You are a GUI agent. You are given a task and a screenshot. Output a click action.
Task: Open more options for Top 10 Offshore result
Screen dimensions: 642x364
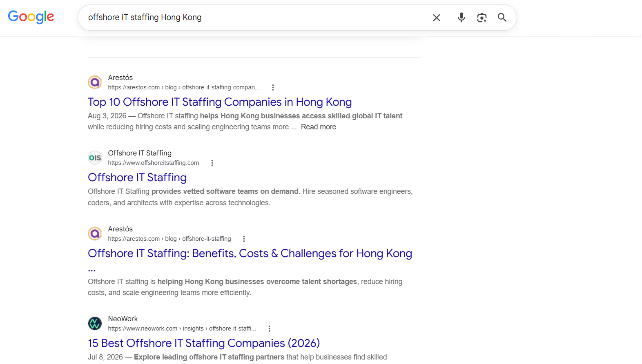coord(273,87)
